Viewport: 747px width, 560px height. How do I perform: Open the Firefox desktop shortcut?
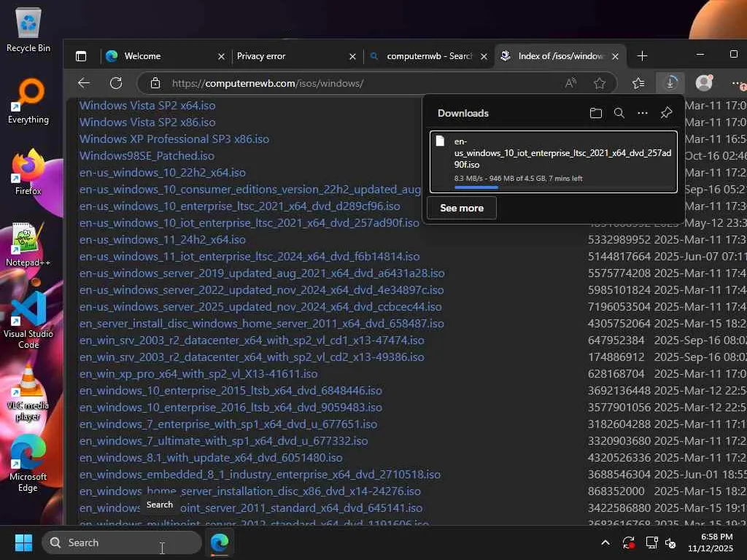tap(28, 173)
